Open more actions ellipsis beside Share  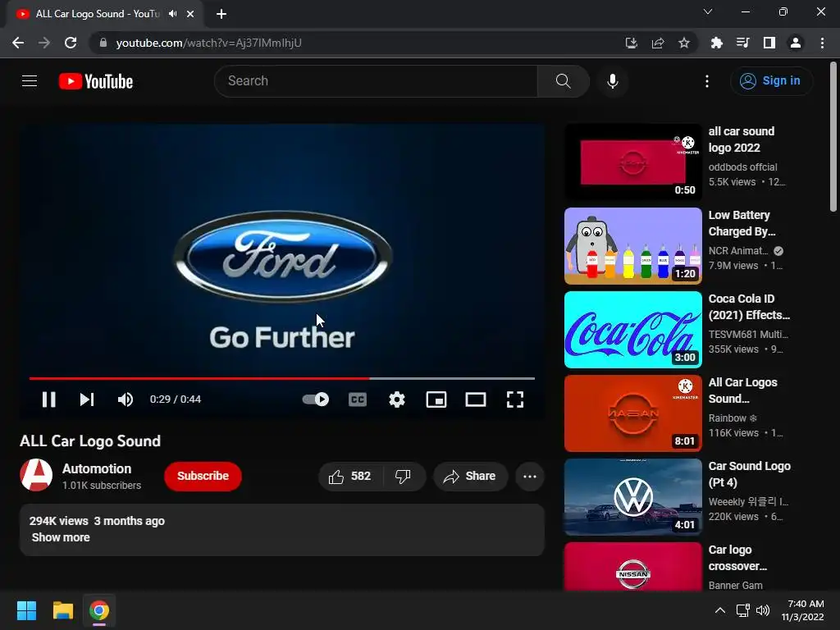click(530, 477)
